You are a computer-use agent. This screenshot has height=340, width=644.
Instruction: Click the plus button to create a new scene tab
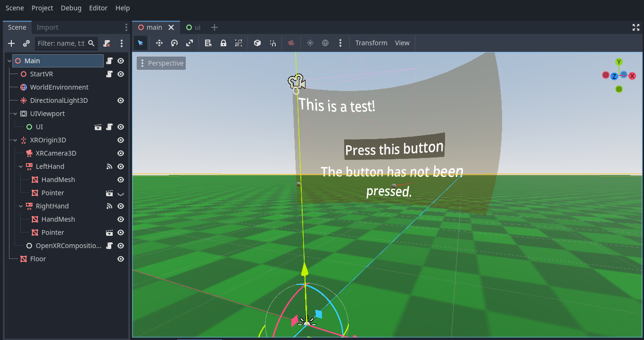pos(215,27)
